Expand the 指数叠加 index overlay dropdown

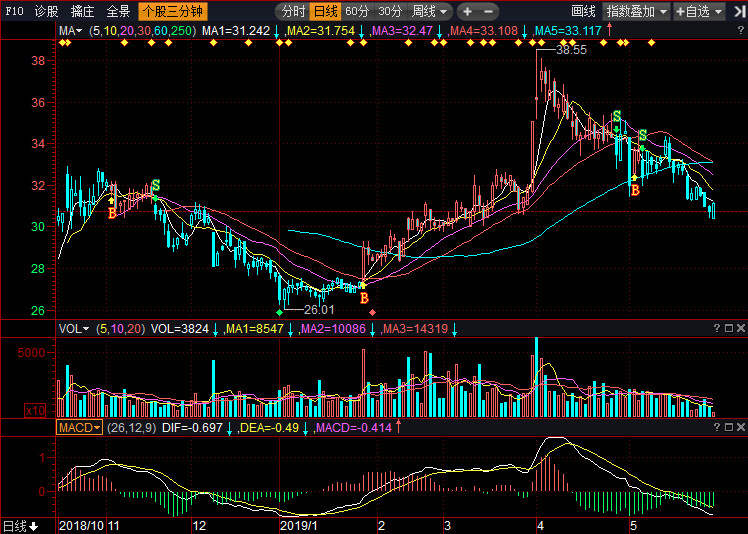tap(636, 11)
